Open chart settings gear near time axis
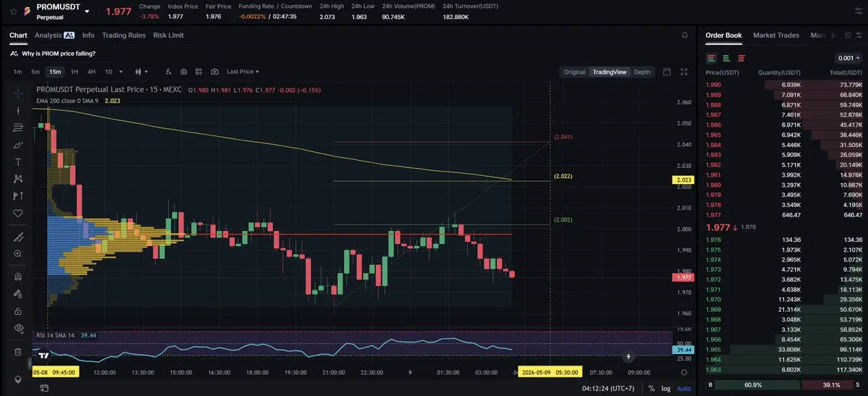 (684, 372)
